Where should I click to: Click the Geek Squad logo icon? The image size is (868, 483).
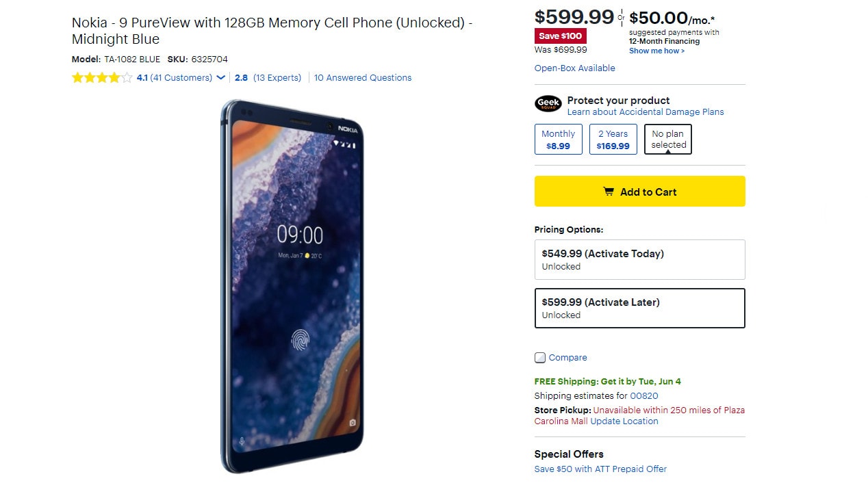pos(548,104)
